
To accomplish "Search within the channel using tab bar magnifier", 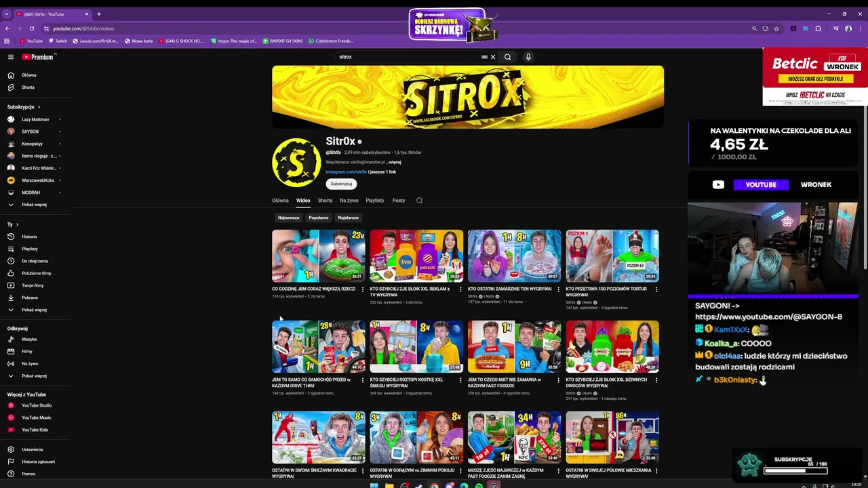I will (x=419, y=201).
